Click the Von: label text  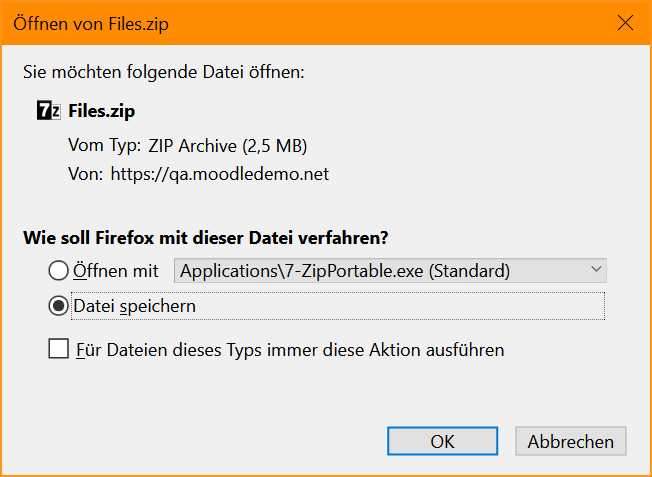coord(86,174)
